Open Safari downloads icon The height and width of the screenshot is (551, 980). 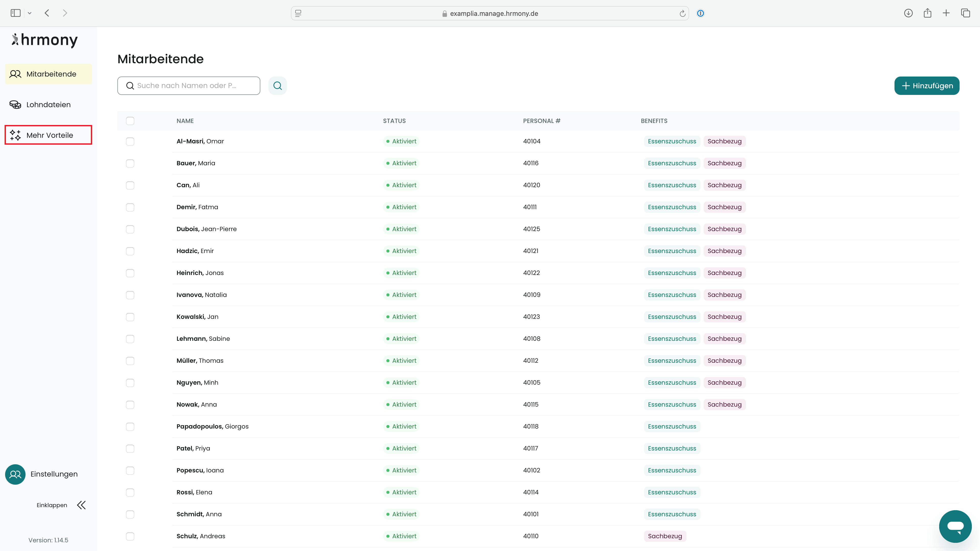click(x=908, y=13)
